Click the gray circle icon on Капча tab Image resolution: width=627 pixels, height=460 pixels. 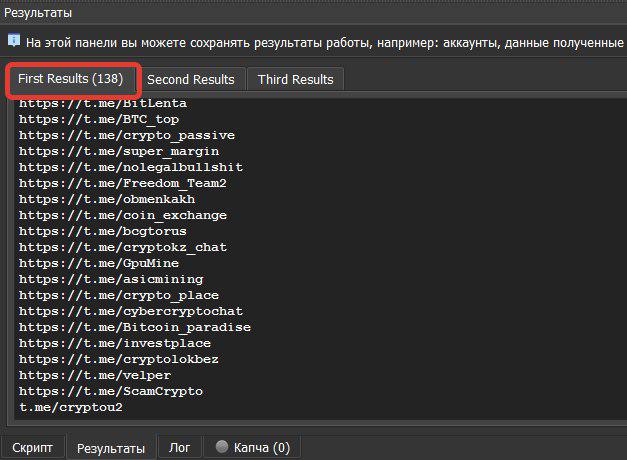[222, 447]
